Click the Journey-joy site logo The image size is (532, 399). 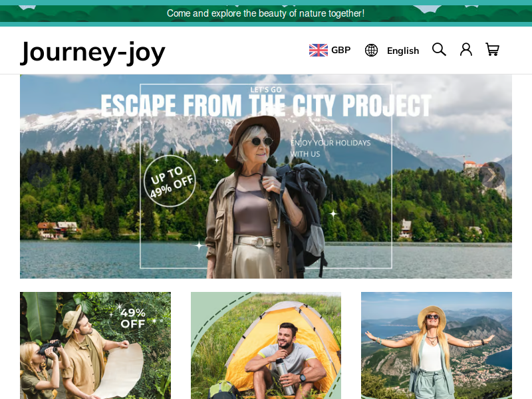click(x=93, y=53)
